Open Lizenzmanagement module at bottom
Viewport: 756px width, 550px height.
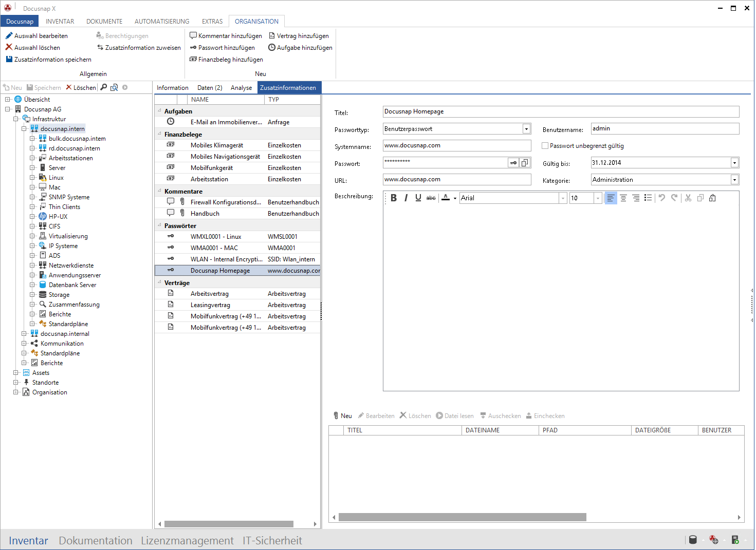point(187,540)
